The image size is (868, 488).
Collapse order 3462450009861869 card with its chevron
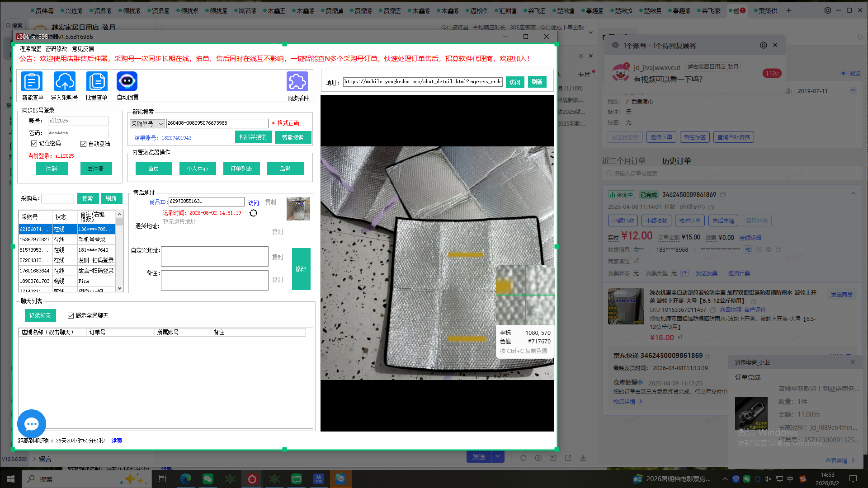854,193
